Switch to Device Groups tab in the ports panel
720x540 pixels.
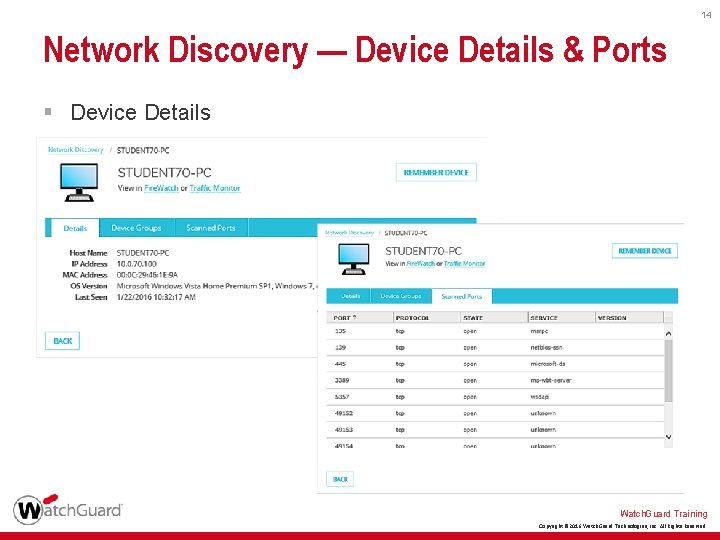(x=401, y=296)
